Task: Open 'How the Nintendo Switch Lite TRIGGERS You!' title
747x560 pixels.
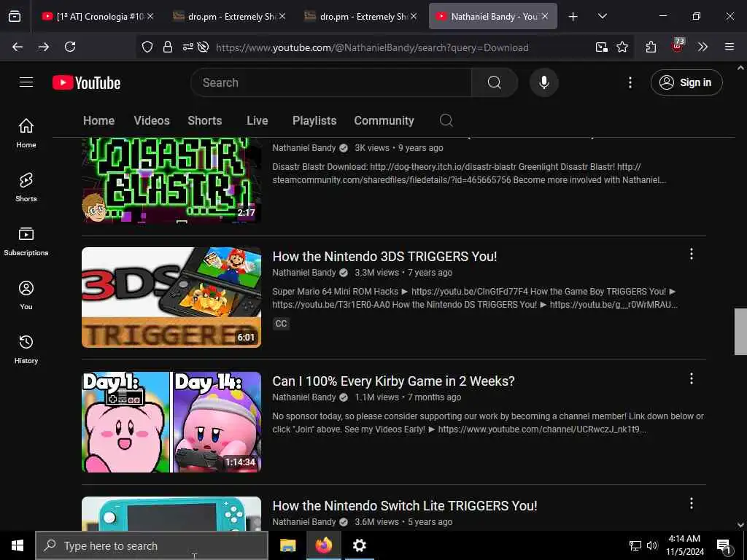Action: pyautogui.click(x=404, y=506)
